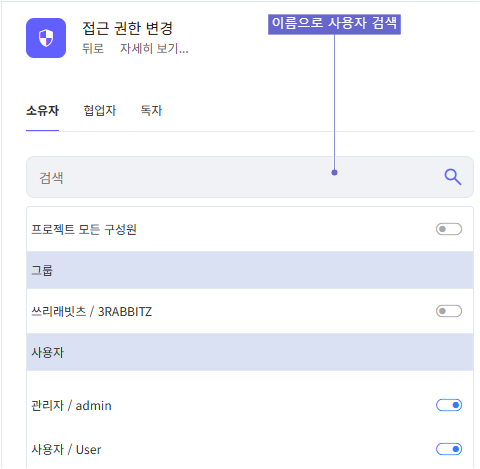Select the 관리자 / admin name text
The image size is (480, 469).
(x=71, y=406)
